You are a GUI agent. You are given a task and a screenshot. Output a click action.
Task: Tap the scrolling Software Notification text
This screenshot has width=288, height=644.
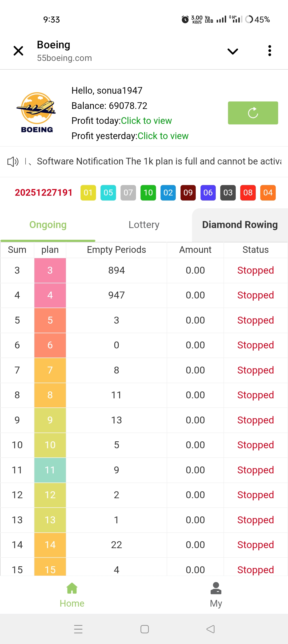tap(159, 162)
